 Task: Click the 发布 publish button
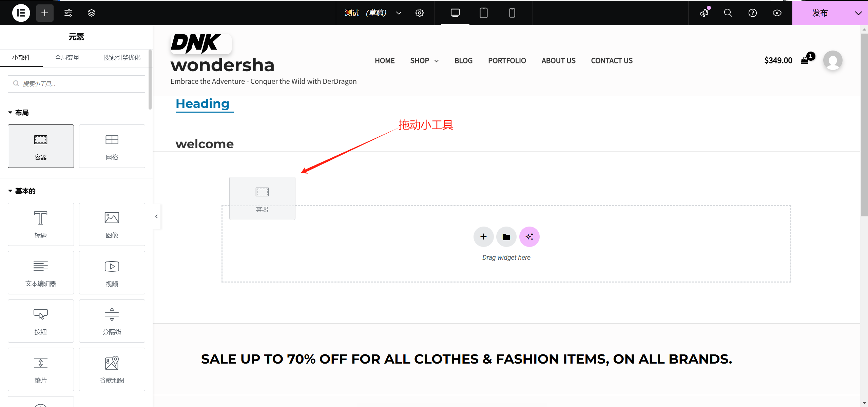(819, 13)
